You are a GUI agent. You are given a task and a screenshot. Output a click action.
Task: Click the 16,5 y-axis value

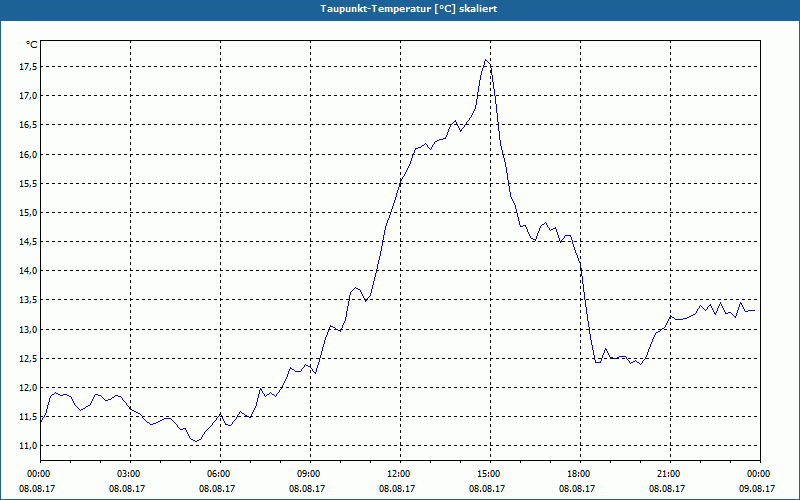pos(29,125)
